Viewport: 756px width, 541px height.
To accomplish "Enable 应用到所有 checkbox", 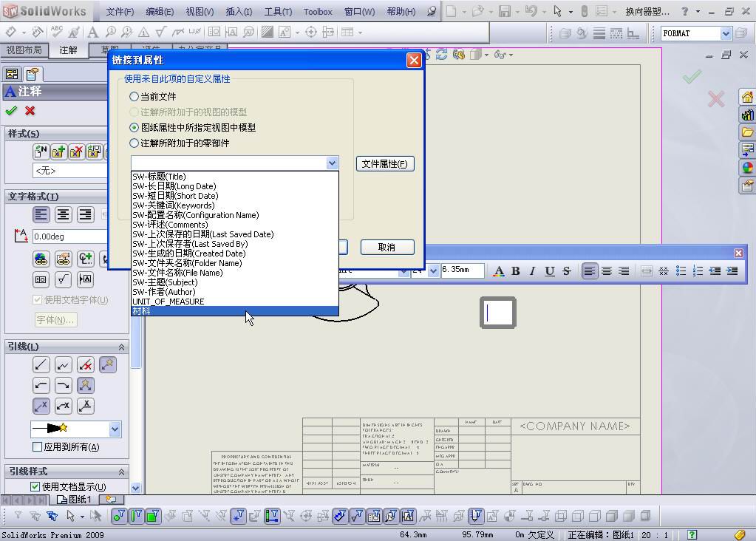I will [x=37, y=447].
